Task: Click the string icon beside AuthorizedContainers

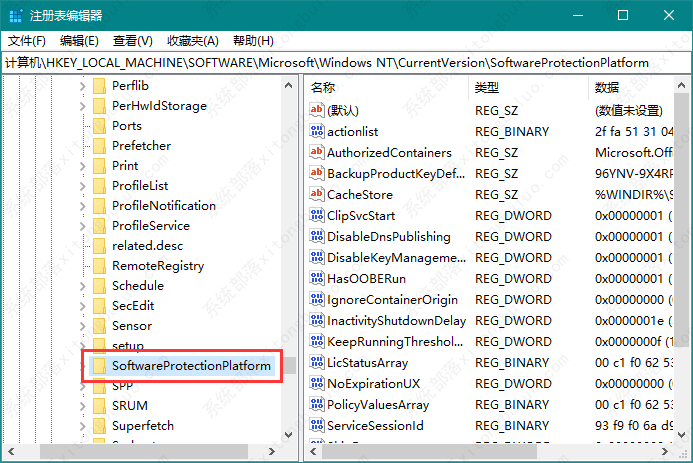Action: click(317, 153)
